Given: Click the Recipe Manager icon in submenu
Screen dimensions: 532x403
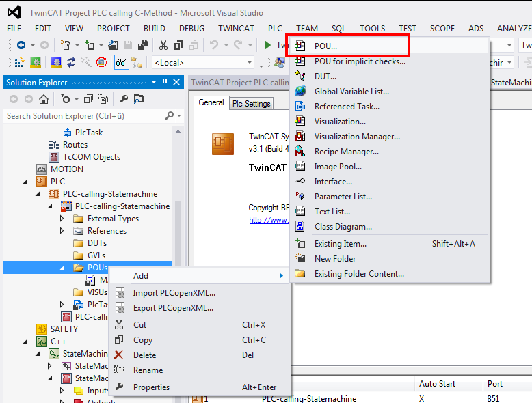Looking at the screenshot, I should (x=300, y=151).
